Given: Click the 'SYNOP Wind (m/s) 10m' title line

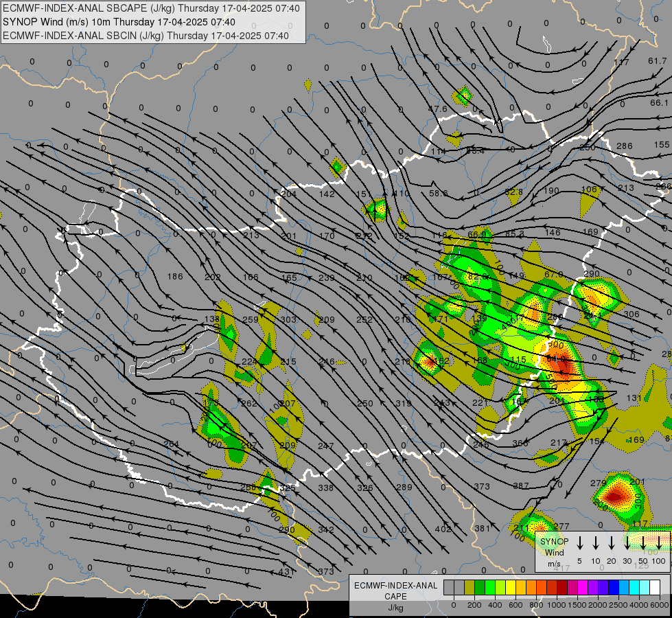Looking at the screenshot, I should 119,22.
